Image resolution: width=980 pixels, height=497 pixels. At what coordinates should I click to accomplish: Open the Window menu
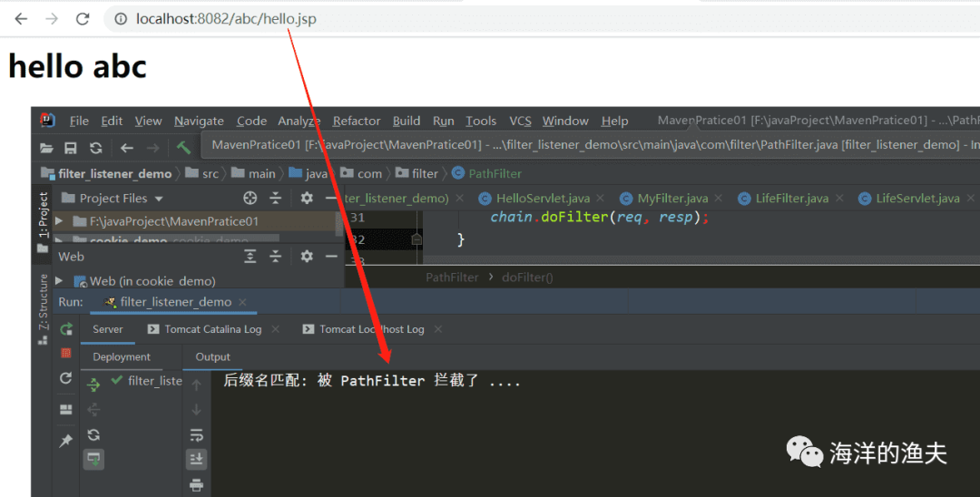[565, 122]
